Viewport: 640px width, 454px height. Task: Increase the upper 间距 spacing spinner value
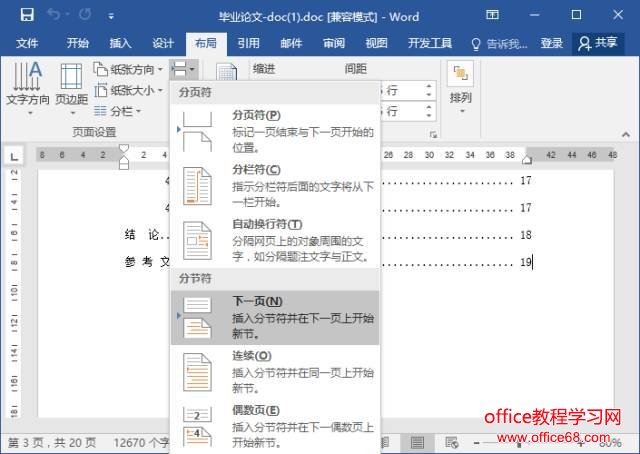click(429, 86)
